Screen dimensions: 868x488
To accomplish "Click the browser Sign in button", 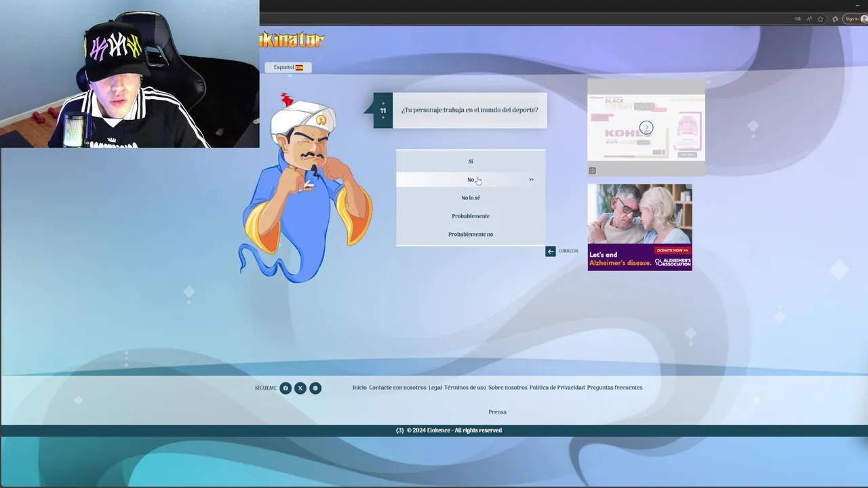I will coord(855,19).
